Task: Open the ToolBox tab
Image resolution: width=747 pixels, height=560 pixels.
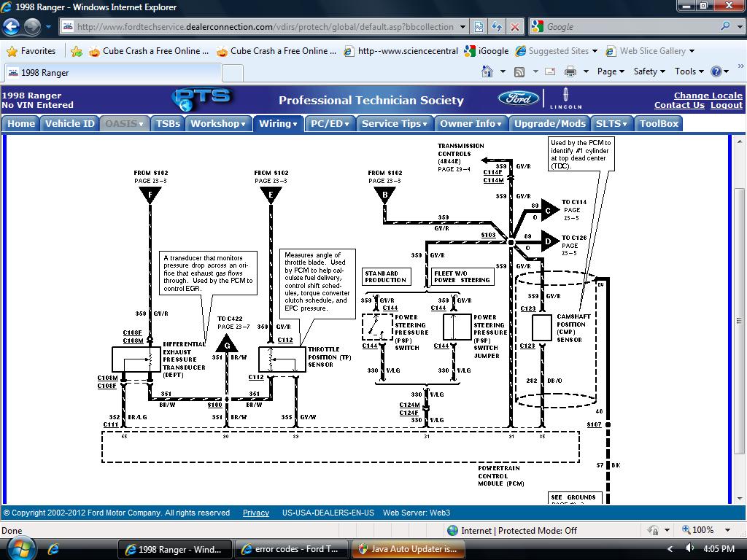Action: [x=659, y=123]
